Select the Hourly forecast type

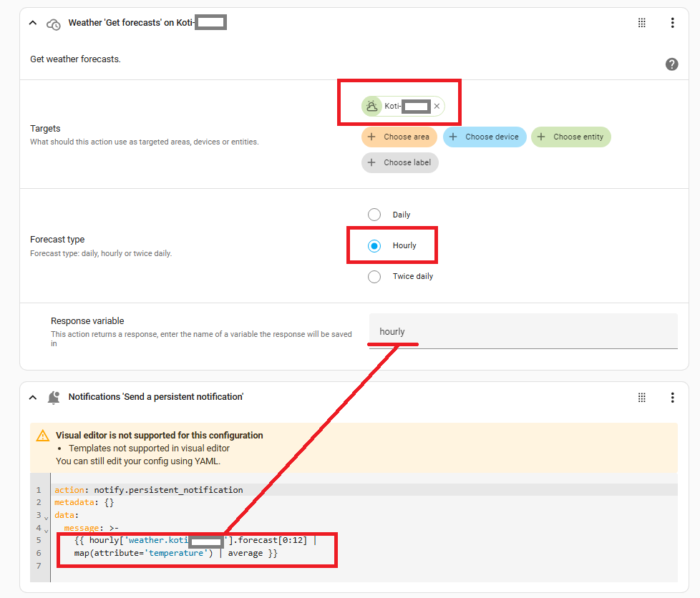coord(374,246)
